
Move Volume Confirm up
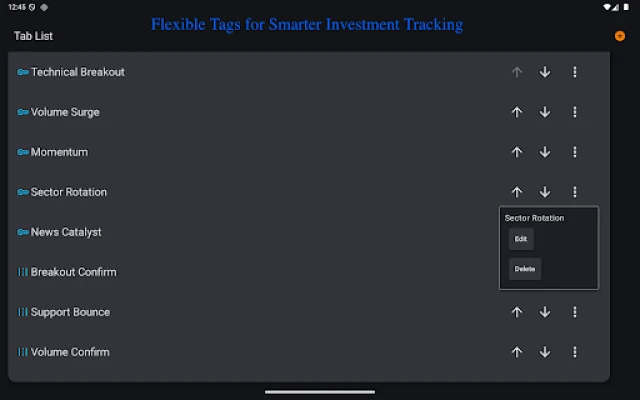coord(517,352)
